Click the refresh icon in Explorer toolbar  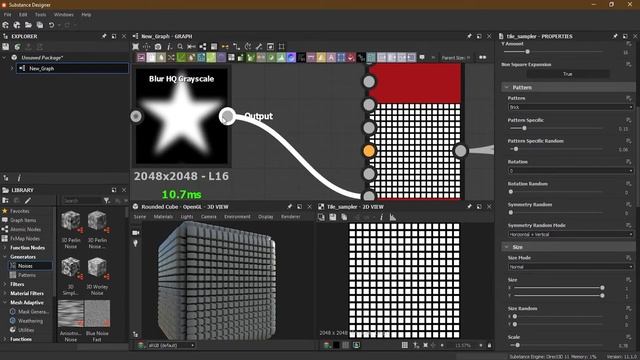(17, 47)
